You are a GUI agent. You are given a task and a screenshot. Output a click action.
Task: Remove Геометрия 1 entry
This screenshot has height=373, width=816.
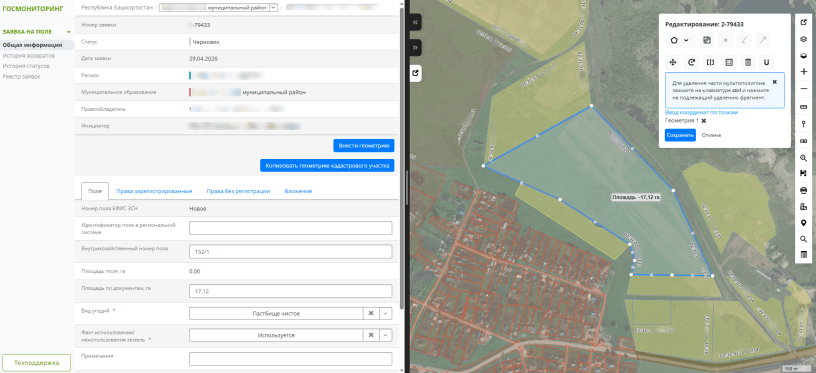pyautogui.click(x=704, y=121)
